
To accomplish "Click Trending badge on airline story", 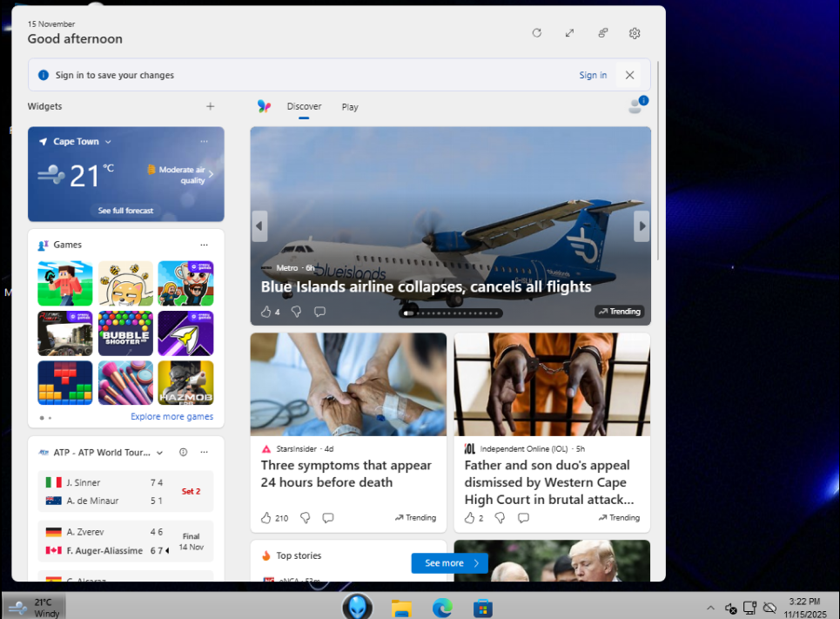I will [619, 312].
